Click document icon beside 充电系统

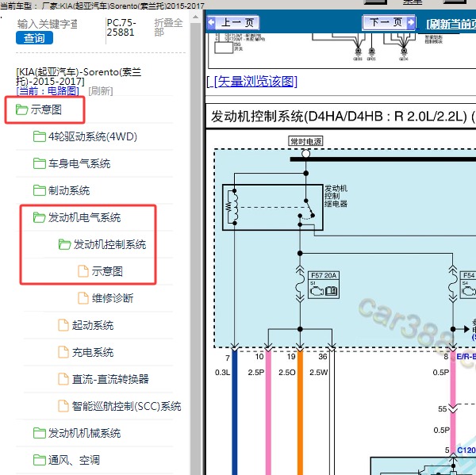[63, 352]
